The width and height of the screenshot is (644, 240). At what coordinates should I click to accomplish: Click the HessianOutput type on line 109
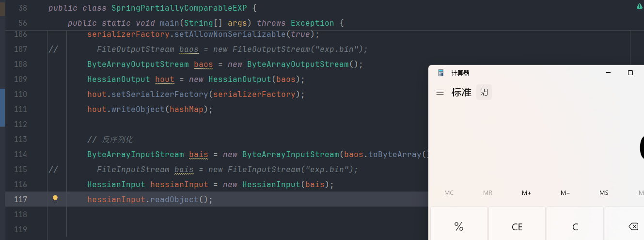(x=119, y=79)
